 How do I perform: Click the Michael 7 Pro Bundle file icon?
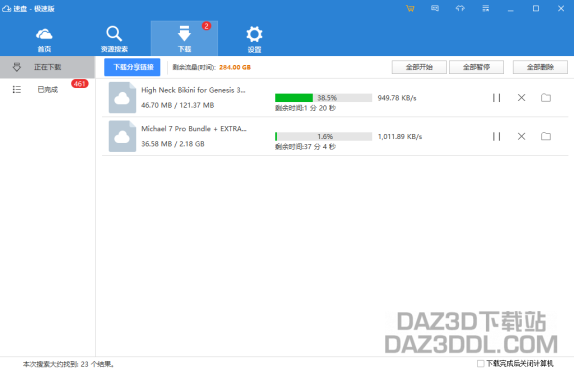(x=122, y=136)
